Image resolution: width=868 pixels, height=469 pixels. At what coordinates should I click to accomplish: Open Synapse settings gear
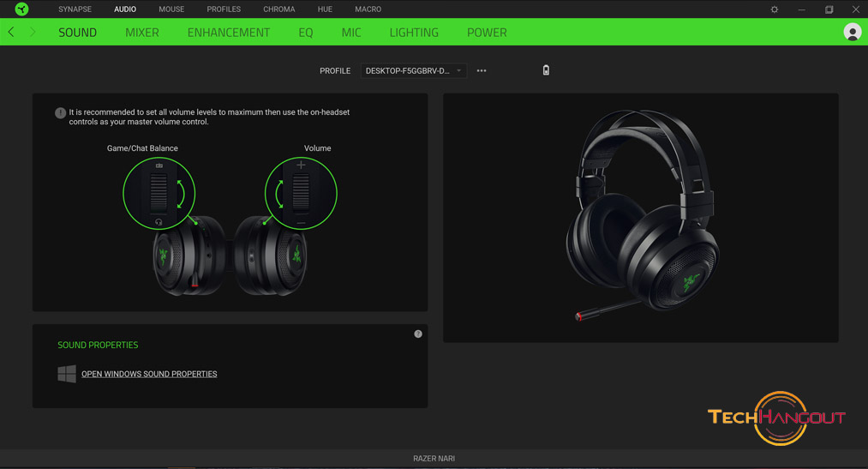pyautogui.click(x=775, y=9)
